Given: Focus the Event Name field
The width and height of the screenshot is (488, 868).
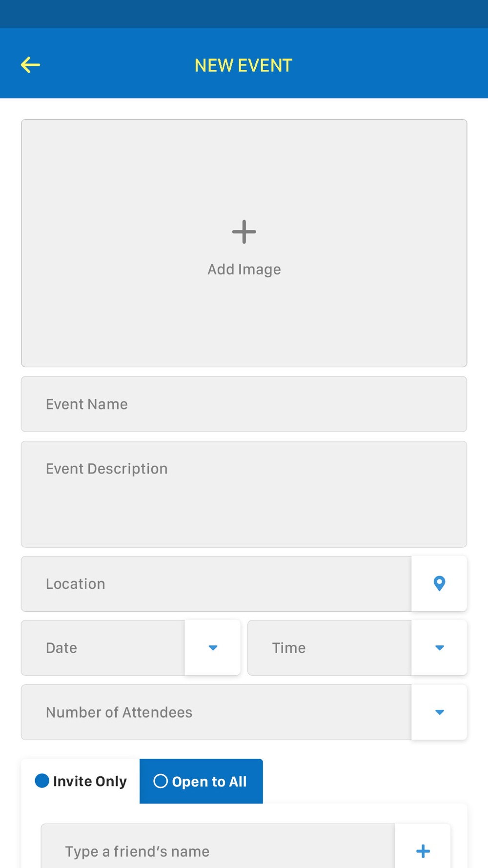Looking at the screenshot, I should coord(244,404).
